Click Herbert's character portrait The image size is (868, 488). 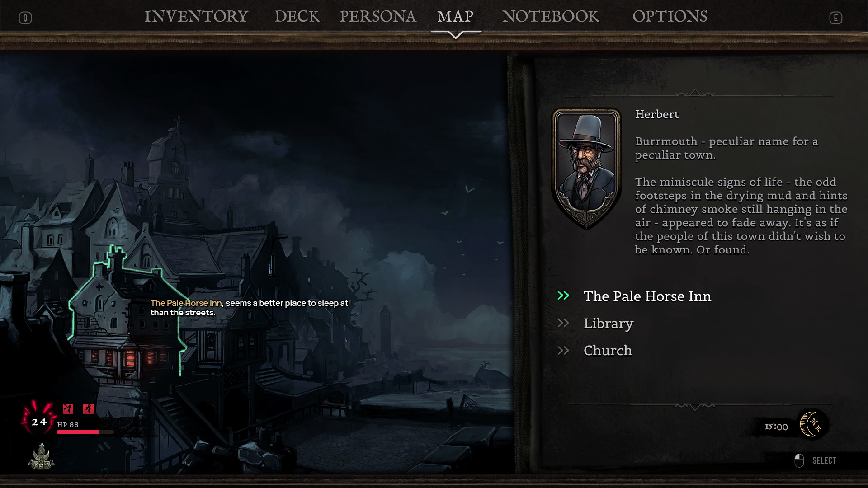(x=586, y=168)
